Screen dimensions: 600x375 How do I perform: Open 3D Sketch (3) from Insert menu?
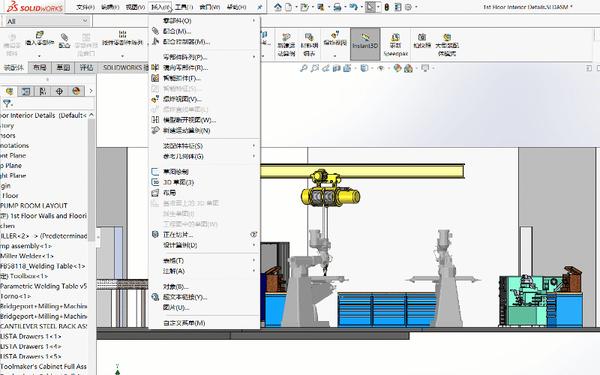point(178,182)
